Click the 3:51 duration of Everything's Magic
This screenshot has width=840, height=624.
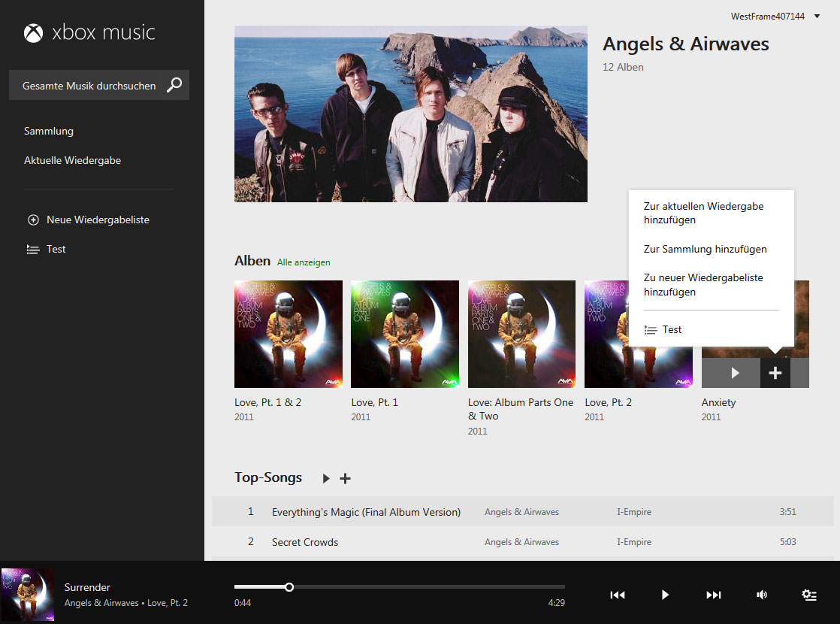click(787, 512)
